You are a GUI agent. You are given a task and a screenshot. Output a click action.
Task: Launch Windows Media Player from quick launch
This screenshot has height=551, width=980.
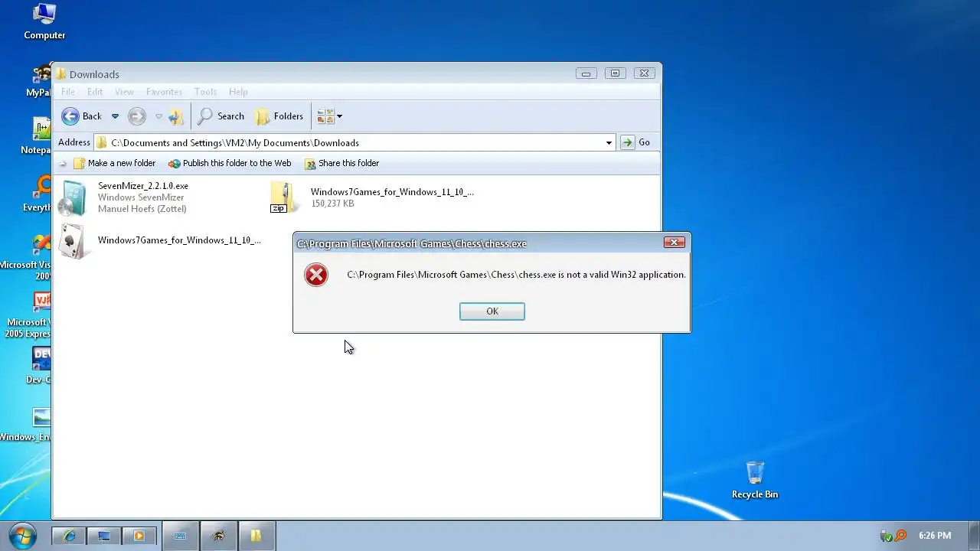[x=139, y=536]
